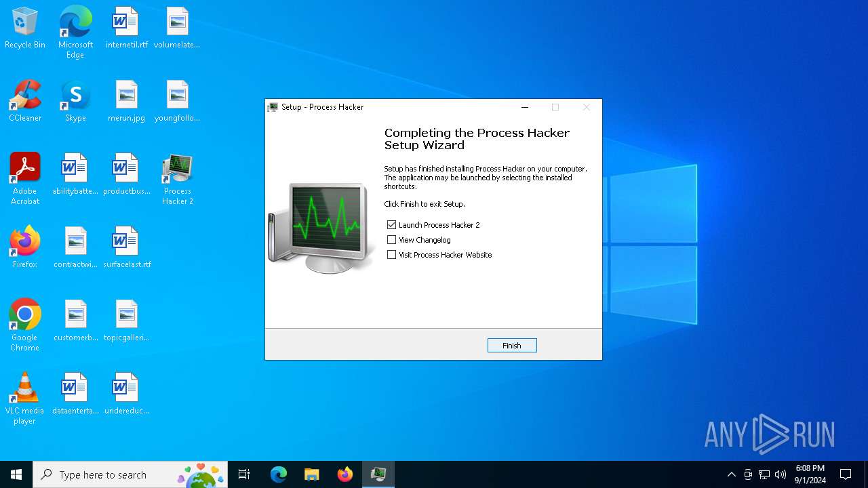This screenshot has width=868, height=488.
Task: Select the Microsoft Edge desktop shortcut
Action: pos(75,33)
